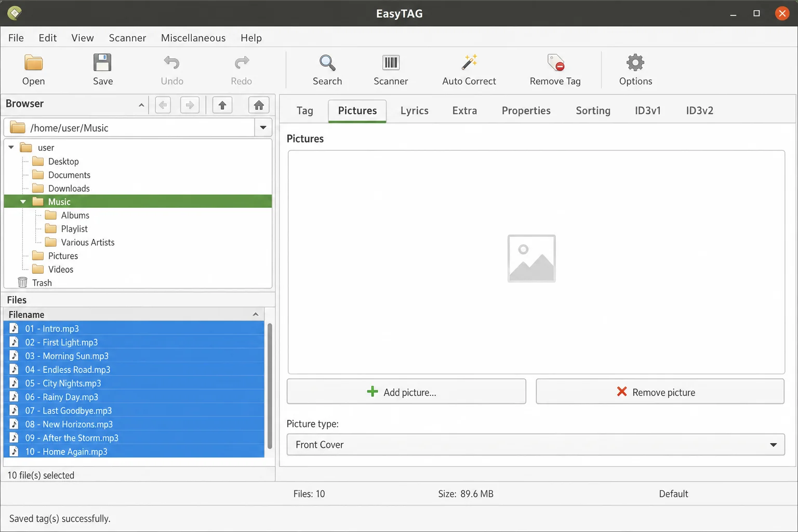The image size is (798, 532).
Task: Click the Redo arrow icon
Action: tap(242, 63)
